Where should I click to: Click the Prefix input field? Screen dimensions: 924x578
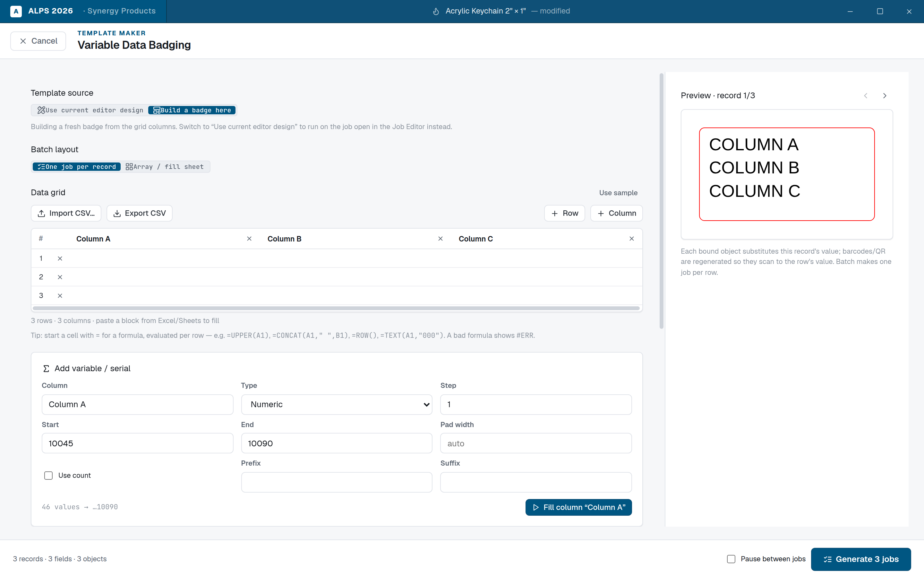coord(337,482)
